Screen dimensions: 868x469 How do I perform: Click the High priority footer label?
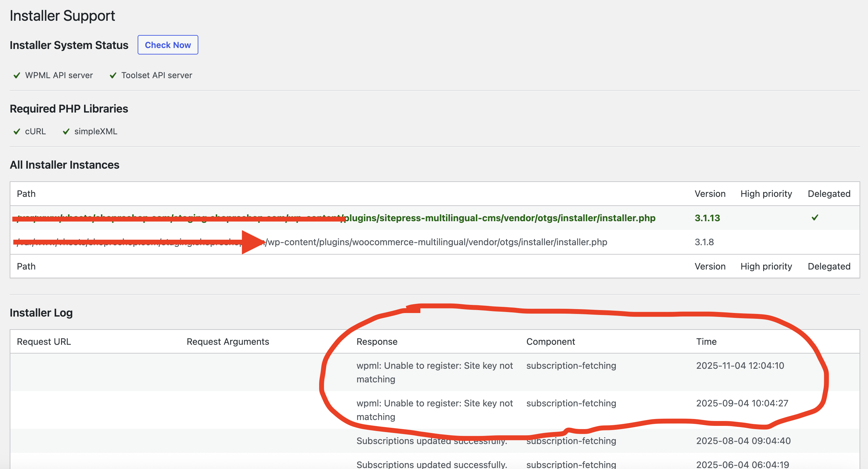[x=766, y=267]
